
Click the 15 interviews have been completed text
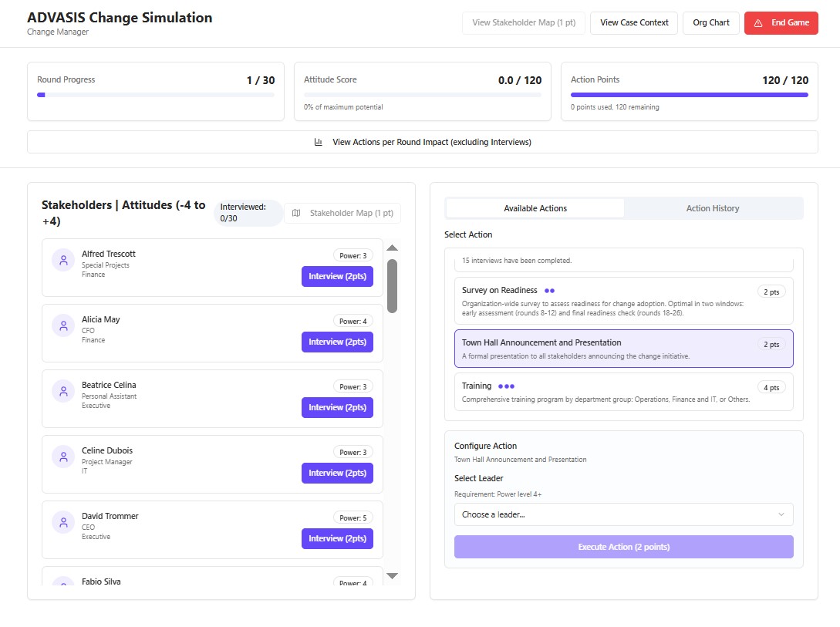pyautogui.click(x=517, y=261)
